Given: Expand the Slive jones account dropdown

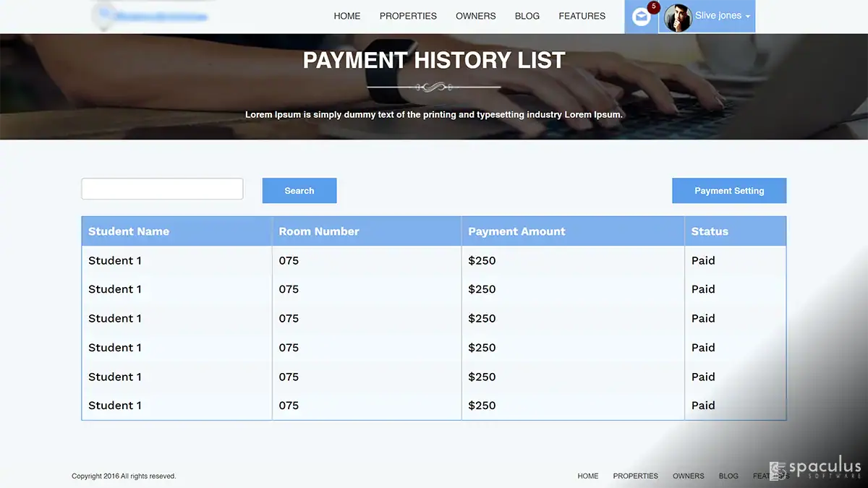Looking at the screenshot, I should (x=722, y=16).
